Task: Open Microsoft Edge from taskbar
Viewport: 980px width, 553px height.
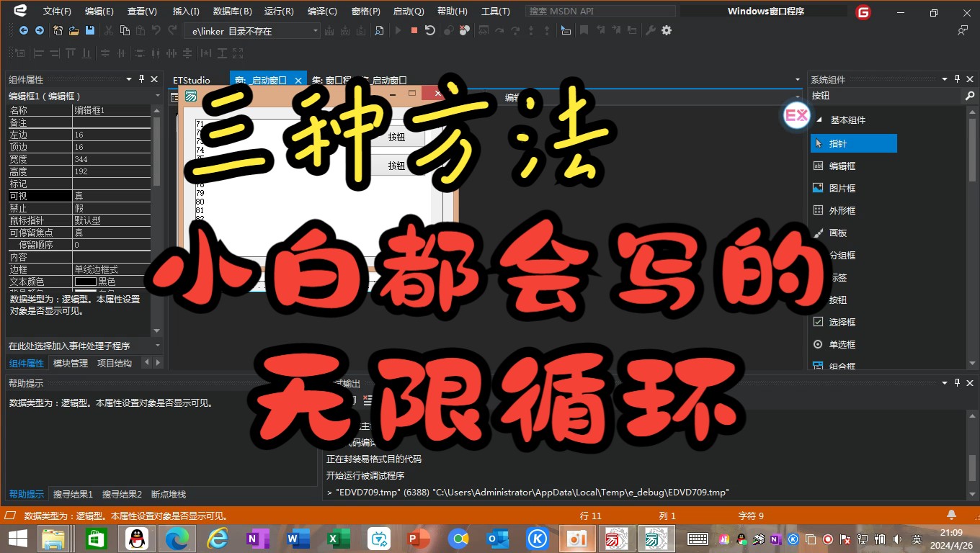Action: 177,539
